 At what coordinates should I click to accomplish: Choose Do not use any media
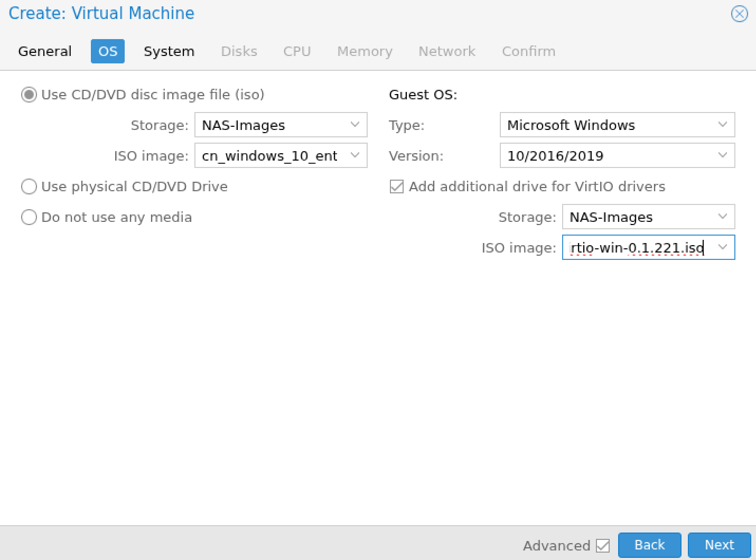pyautogui.click(x=29, y=217)
